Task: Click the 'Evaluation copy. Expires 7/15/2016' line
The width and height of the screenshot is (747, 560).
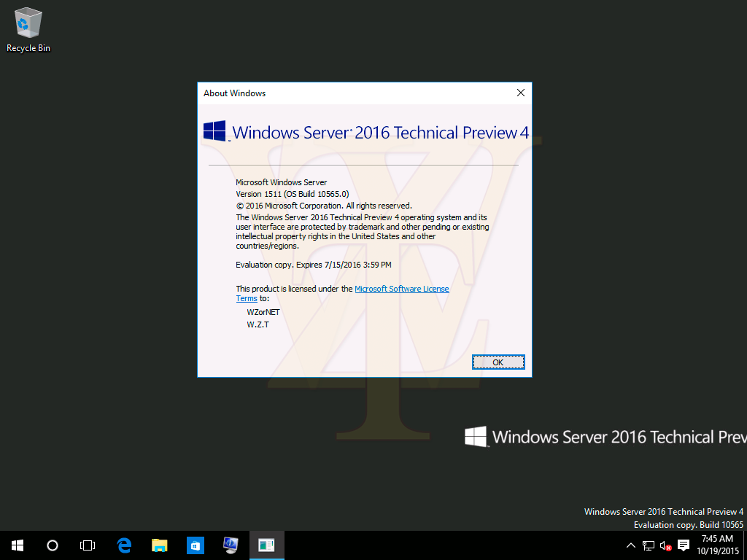Action: [314, 265]
